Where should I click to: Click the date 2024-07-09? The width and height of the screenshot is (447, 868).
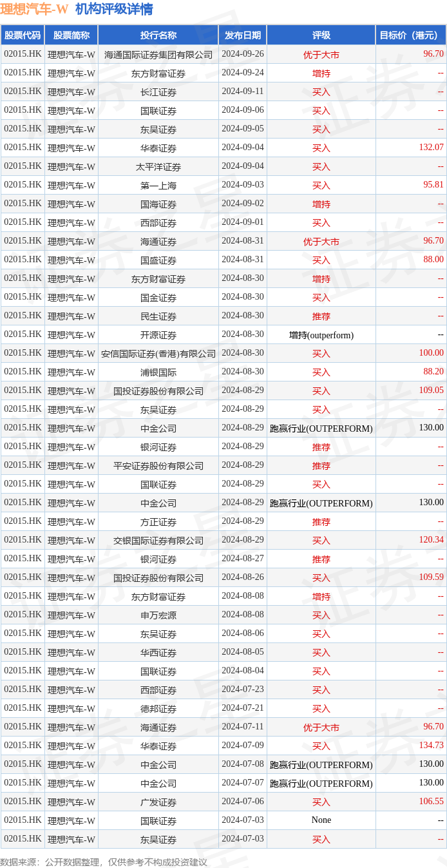tap(243, 746)
